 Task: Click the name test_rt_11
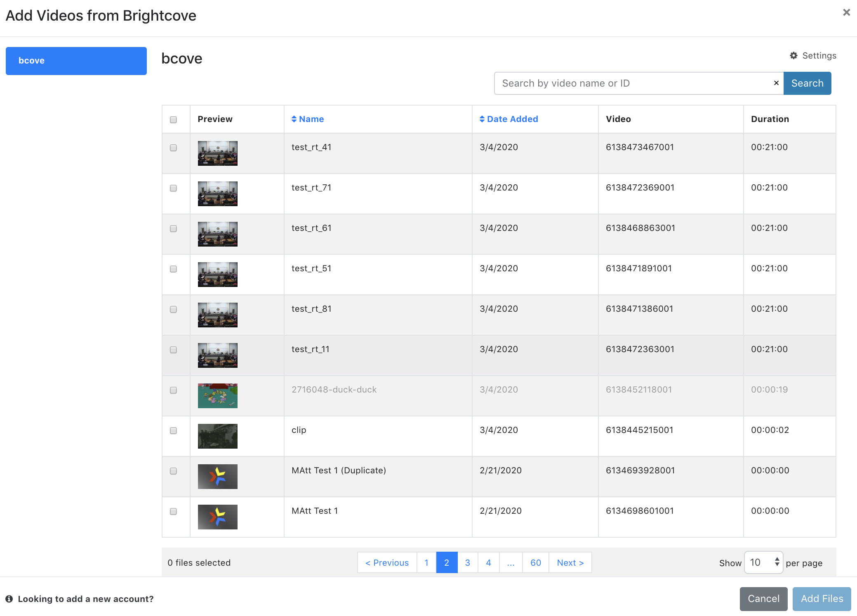point(311,349)
